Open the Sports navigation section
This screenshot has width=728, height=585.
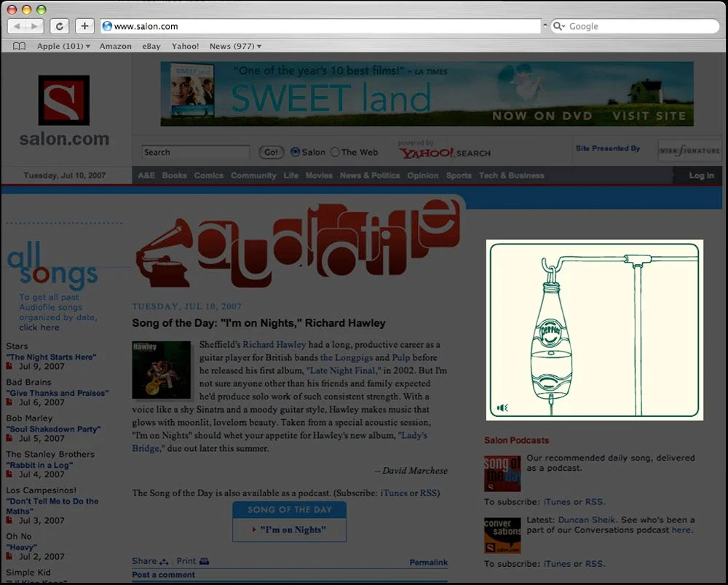(x=459, y=175)
